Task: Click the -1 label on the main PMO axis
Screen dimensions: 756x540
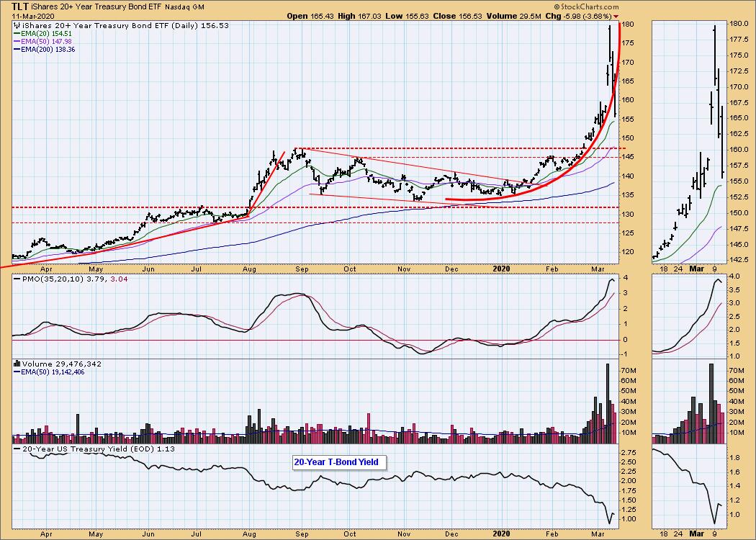Action: click(626, 354)
